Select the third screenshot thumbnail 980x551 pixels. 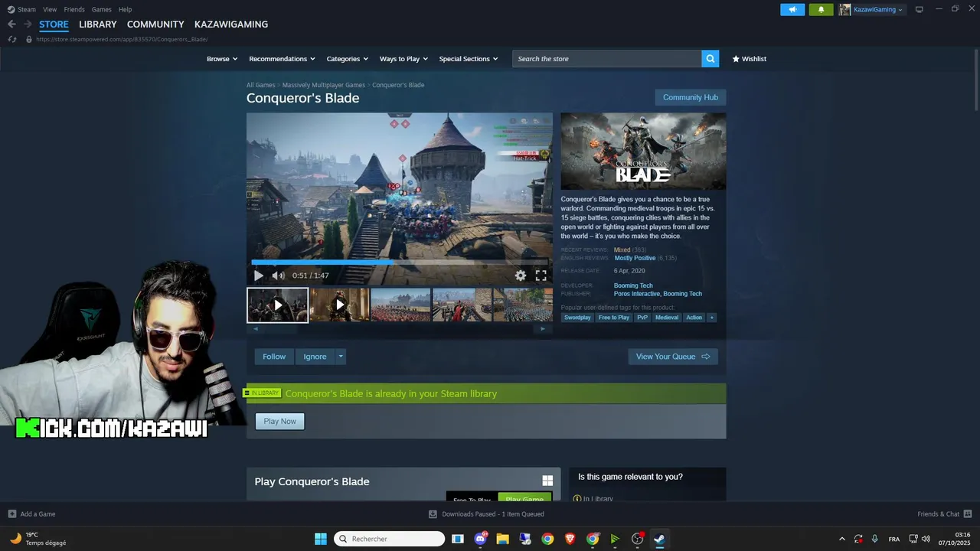pyautogui.click(x=400, y=305)
